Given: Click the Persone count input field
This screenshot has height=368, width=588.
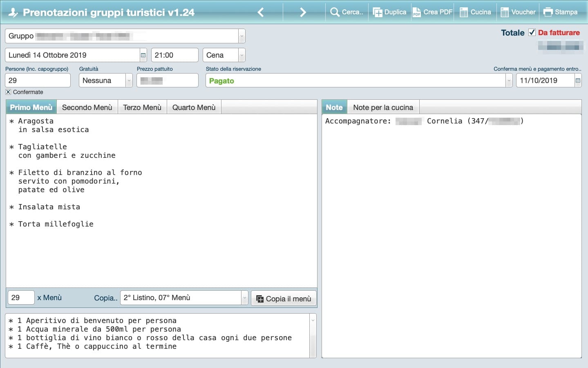Looking at the screenshot, I should click(38, 81).
